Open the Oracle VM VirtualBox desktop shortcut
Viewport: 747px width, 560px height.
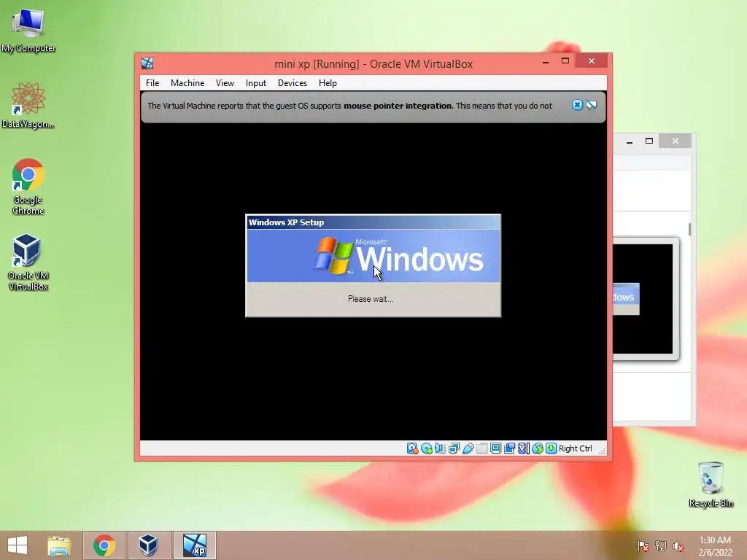pyautogui.click(x=28, y=262)
